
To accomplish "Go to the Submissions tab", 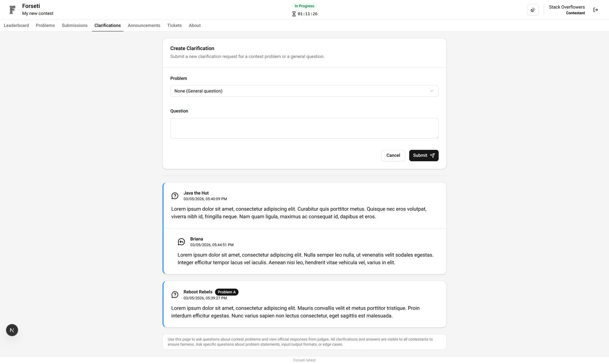I will pos(75,25).
